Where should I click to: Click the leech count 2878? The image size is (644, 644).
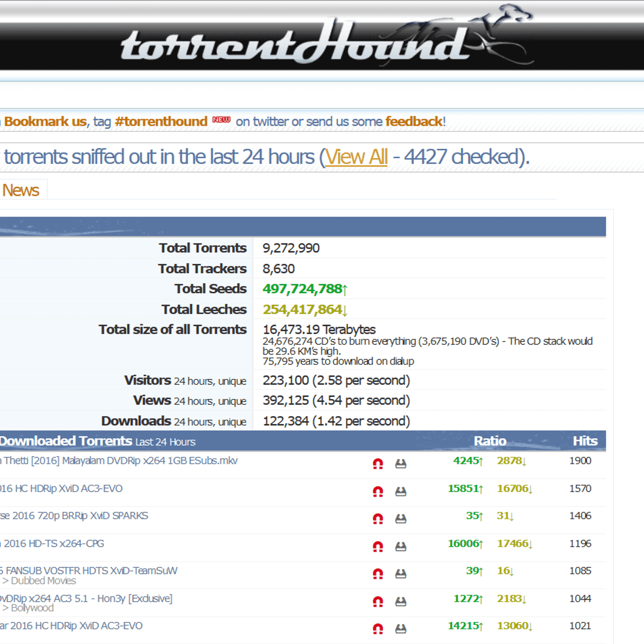point(511,461)
